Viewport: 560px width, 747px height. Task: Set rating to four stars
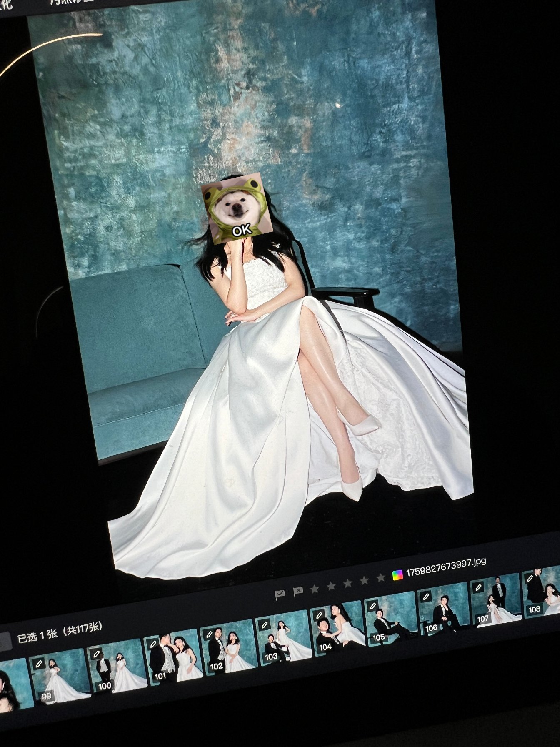(x=364, y=581)
